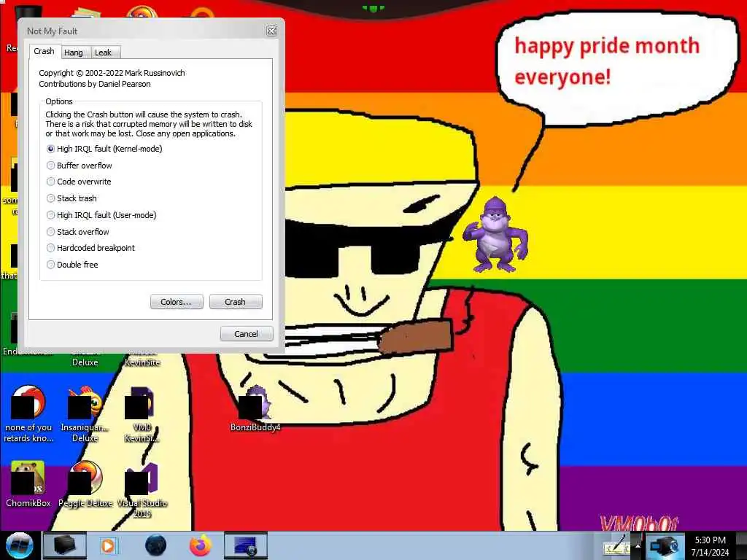Choose the Code overwrite crash type
The height and width of the screenshot is (560, 747).
79,182
